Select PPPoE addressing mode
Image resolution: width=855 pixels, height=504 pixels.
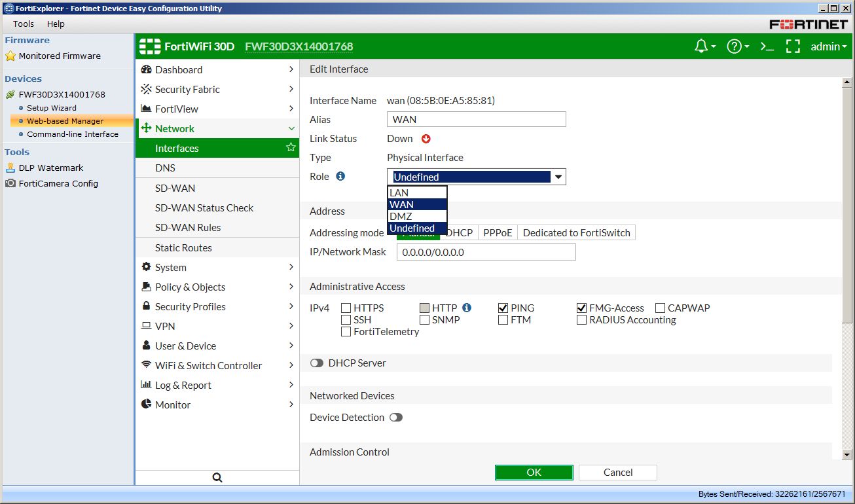498,233
